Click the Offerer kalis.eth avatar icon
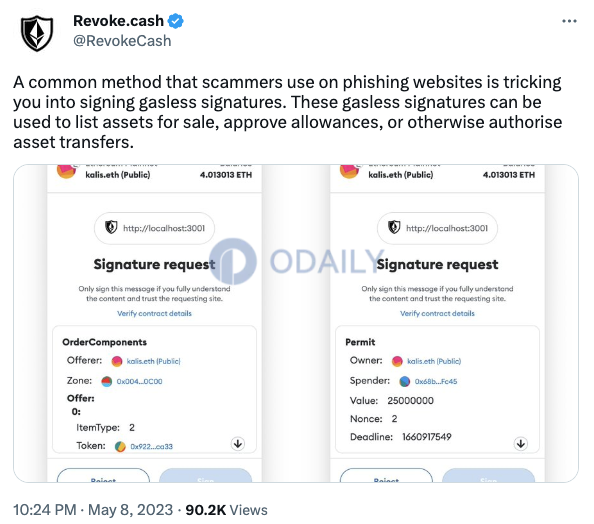This screenshot has height=524, width=594. pos(117,361)
